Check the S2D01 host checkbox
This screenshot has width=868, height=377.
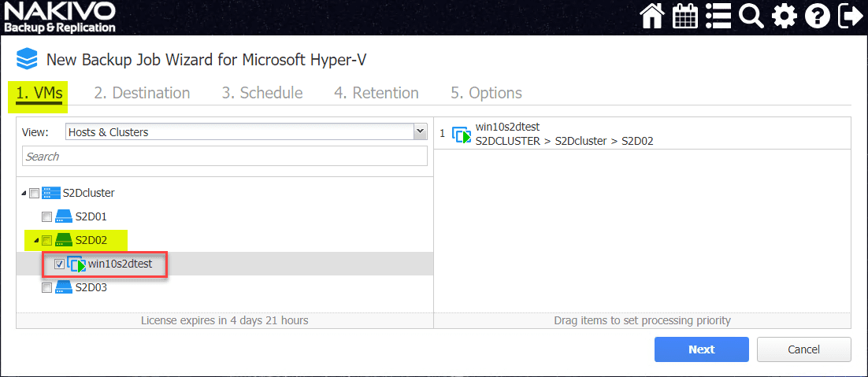(47, 216)
